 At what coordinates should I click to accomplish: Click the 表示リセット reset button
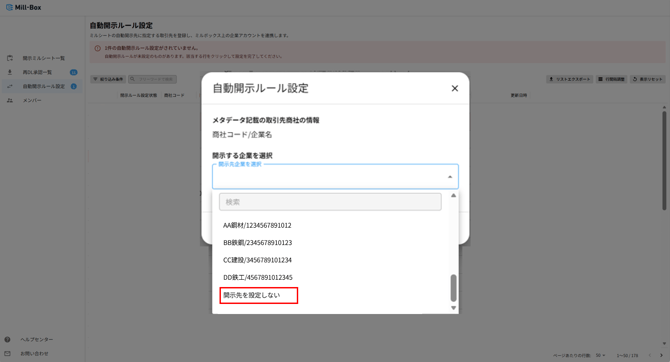[x=647, y=79]
